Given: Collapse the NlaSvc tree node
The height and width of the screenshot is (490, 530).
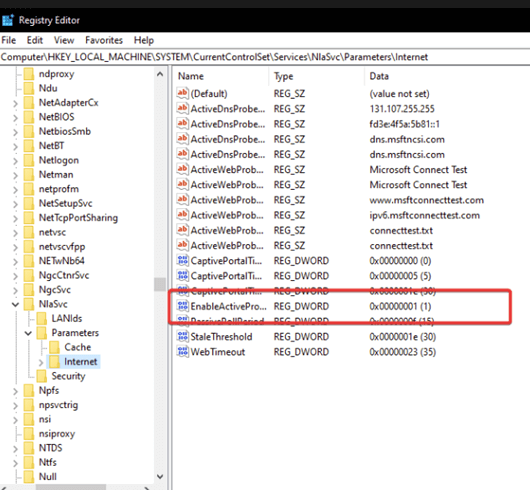Looking at the screenshot, I should pyautogui.click(x=15, y=304).
